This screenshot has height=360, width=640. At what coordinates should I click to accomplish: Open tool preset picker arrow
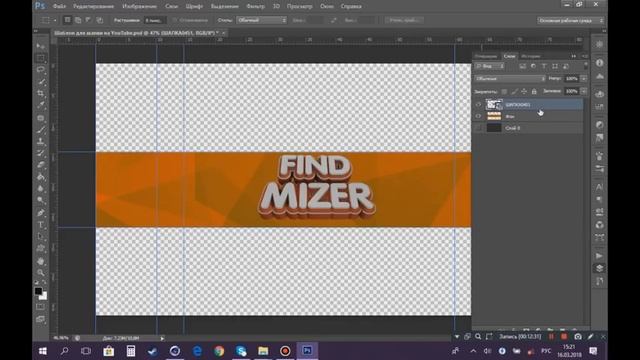pyautogui.click(x=55, y=20)
